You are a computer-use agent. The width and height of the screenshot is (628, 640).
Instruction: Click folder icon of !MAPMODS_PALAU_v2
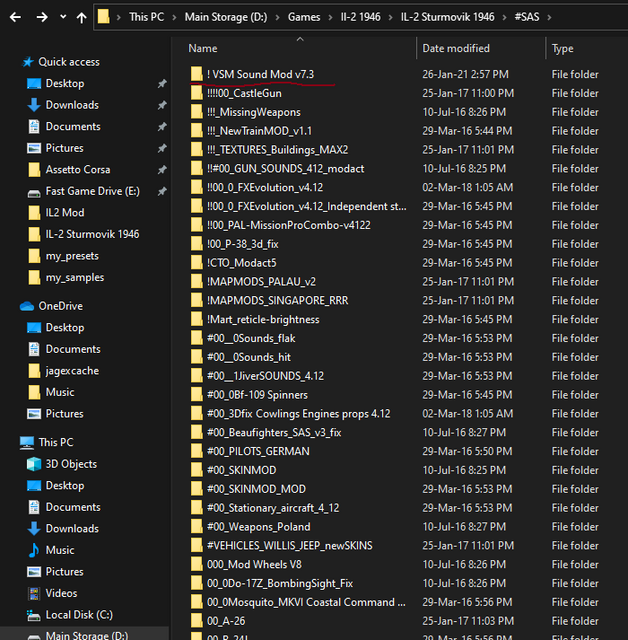[197, 281]
